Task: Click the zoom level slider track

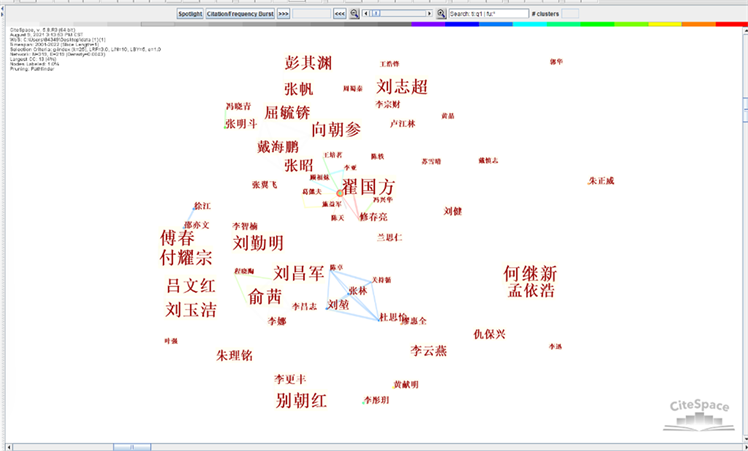Action: click(400, 15)
